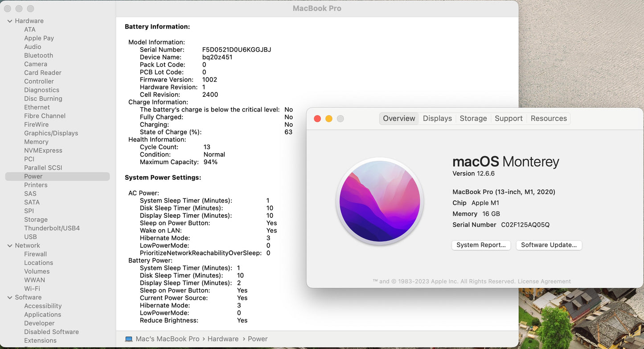Screen dimensions: 644x349
Task: Open the Storage tab
Action: tap(473, 118)
